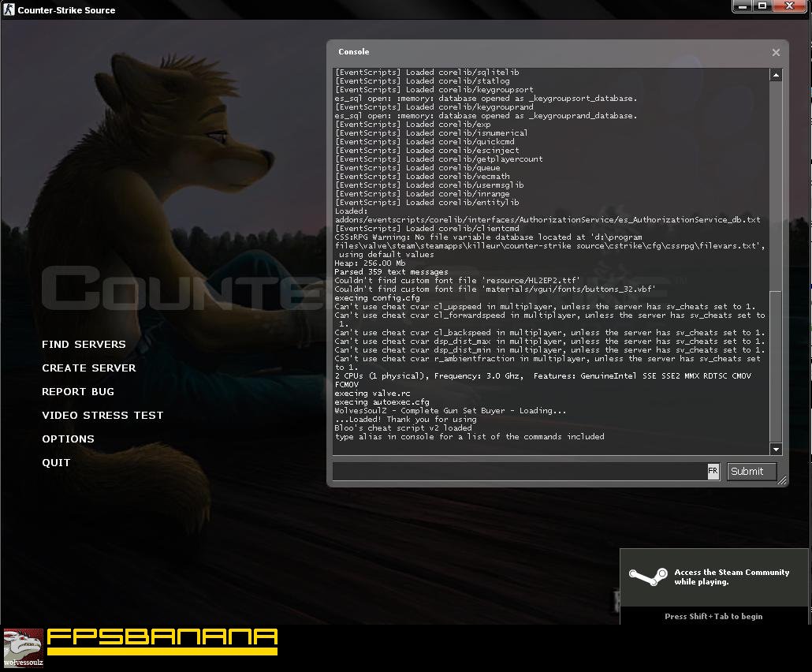Close the Console window with its X
This screenshot has width=812, height=672.
click(x=775, y=52)
